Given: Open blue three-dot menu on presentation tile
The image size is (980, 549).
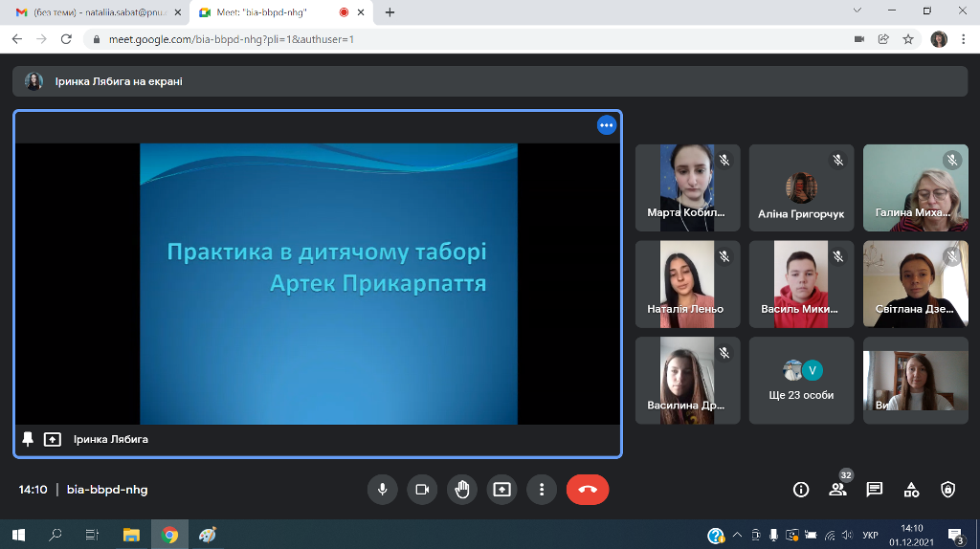Looking at the screenshot, I should tap(606, 125).
